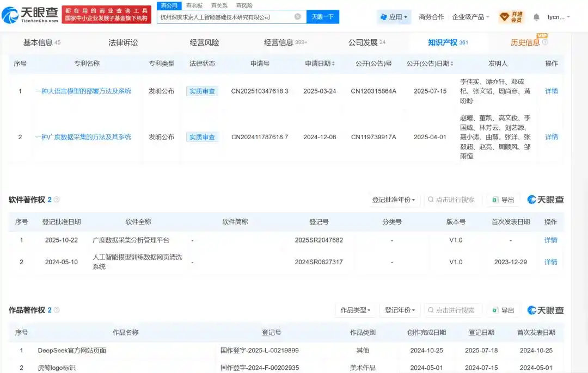The image size is (588, 373).
Task: Click the question mark beside 软件著作权 heading
Action: pos(56,200)
